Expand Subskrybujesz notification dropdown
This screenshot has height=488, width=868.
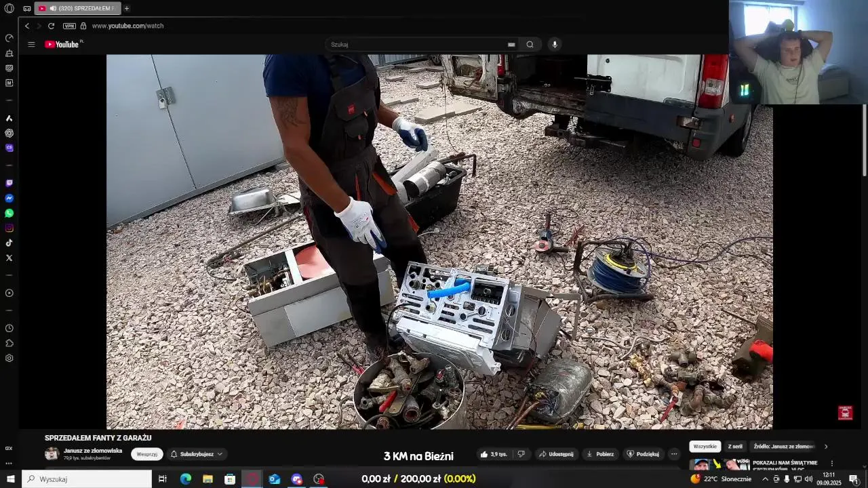tap(197, 454)
